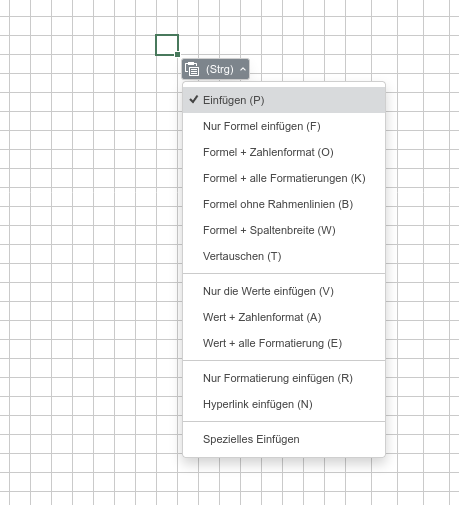Screen dimensions: 459x505
Task: Select Nur Formatierung einfügen (R)
Action: [x=284, y=378]
